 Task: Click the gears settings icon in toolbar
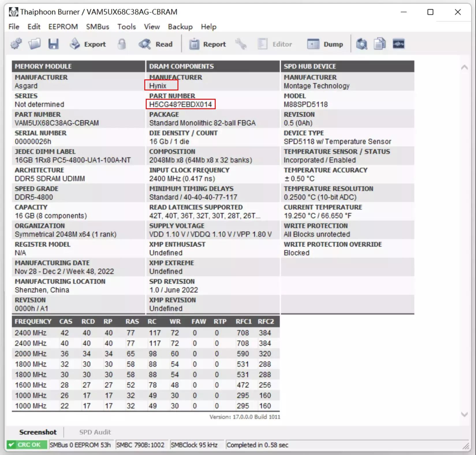[x=16, y=44]
